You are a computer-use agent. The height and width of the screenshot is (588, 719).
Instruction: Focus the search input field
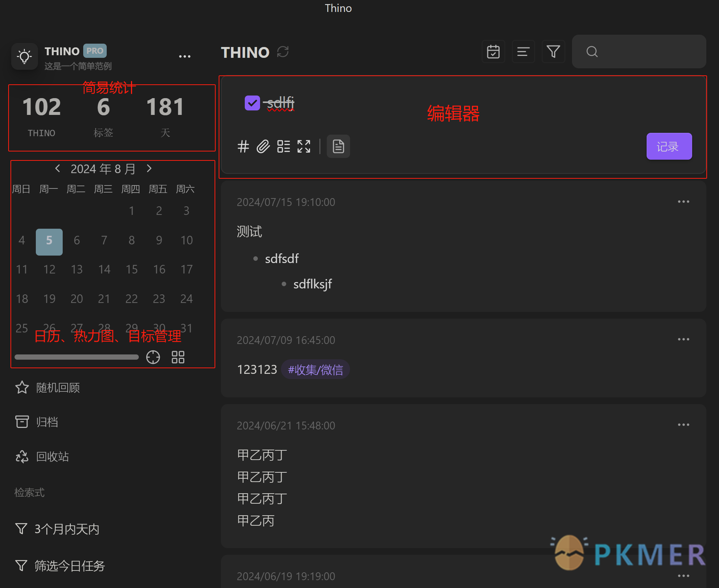point(639,51)
